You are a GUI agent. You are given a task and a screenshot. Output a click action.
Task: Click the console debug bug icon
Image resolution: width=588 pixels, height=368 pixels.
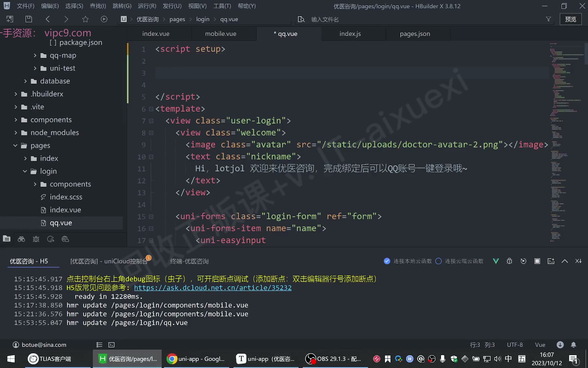click(509, 261)
